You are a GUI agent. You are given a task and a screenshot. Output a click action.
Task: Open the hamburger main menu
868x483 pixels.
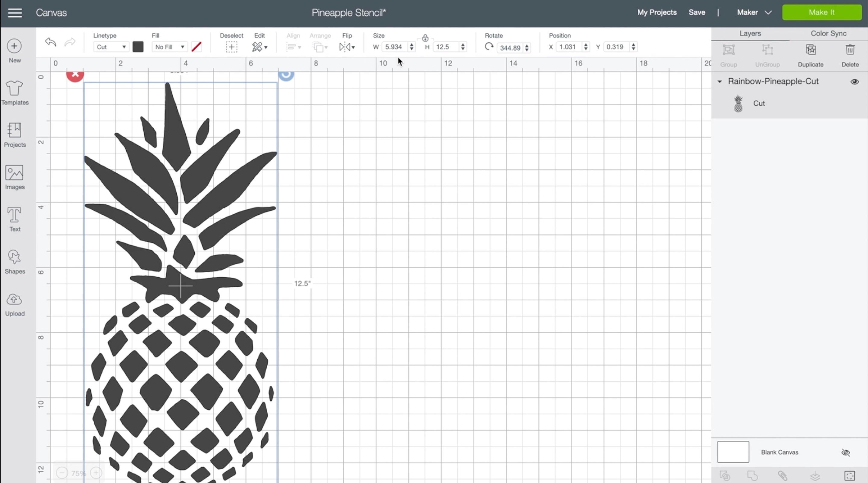tap(15, 13)
